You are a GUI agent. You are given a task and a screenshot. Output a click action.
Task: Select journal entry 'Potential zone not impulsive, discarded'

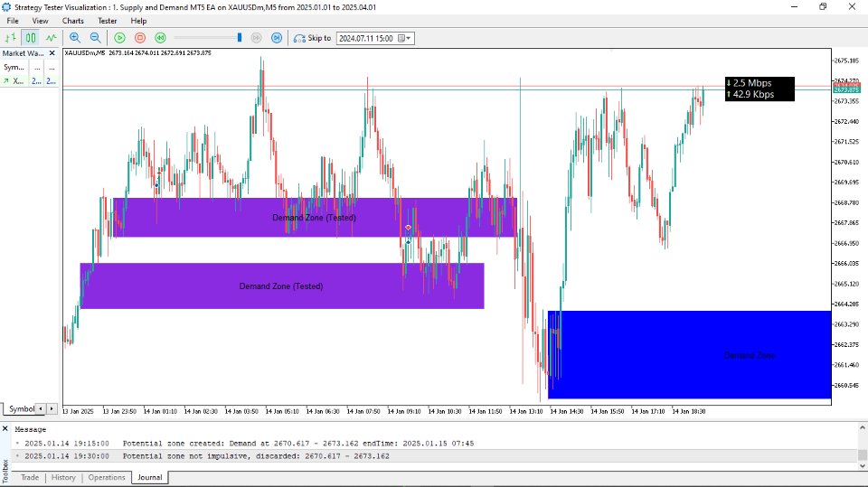tap(435, 456)
